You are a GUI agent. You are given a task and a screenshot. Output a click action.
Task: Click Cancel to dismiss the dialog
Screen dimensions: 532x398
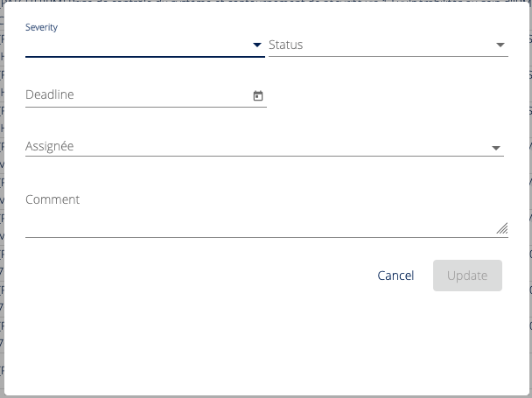click(395, 276)
